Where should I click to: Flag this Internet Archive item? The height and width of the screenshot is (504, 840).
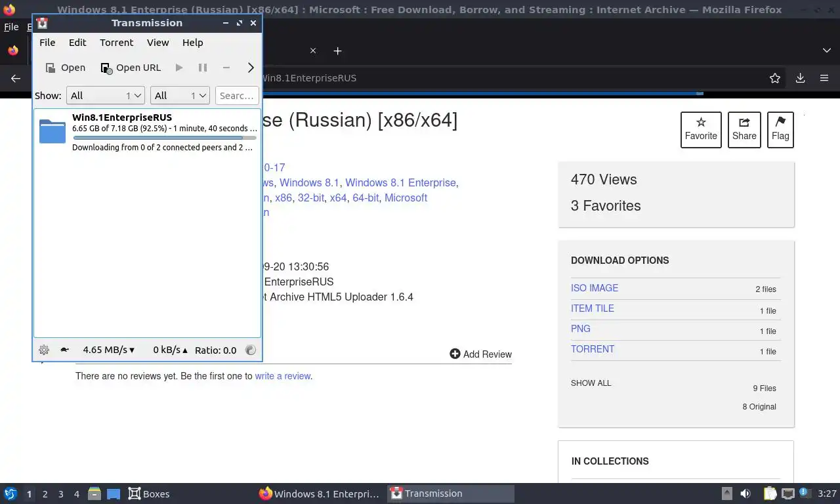[x=780, y=129]
